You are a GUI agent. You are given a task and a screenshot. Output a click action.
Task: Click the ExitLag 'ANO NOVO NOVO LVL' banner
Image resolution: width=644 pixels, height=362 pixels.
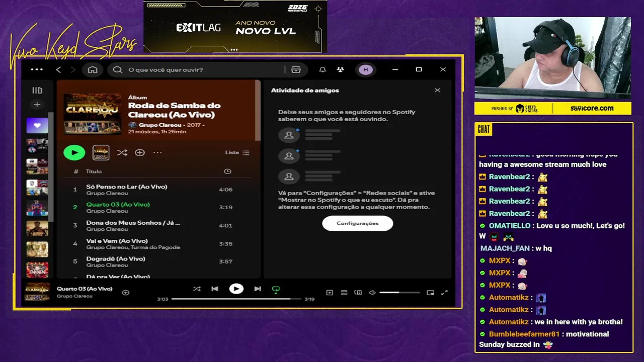point(235,27)
